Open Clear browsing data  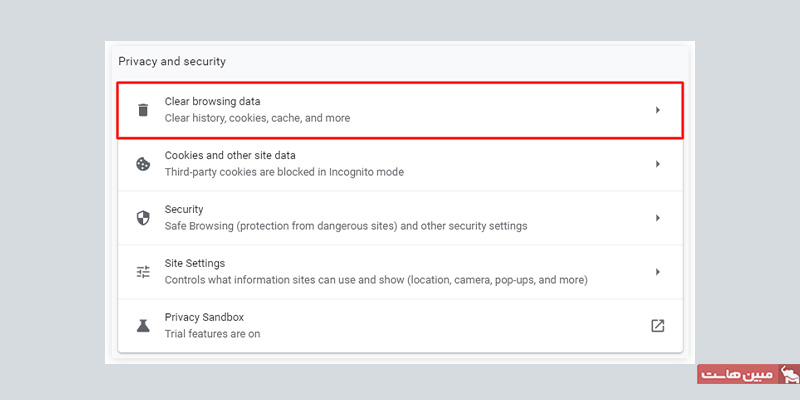[212, 102]
